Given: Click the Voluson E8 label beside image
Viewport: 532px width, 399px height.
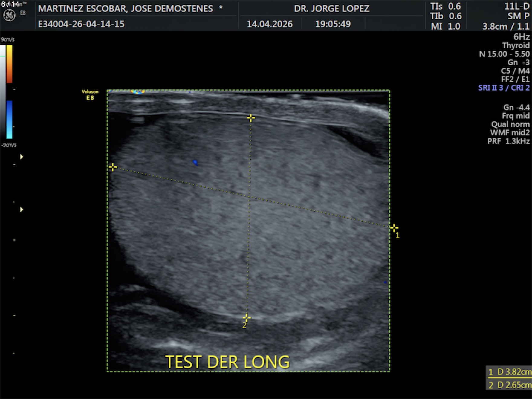Looking at the screenshot, I should tap(90, 95).
